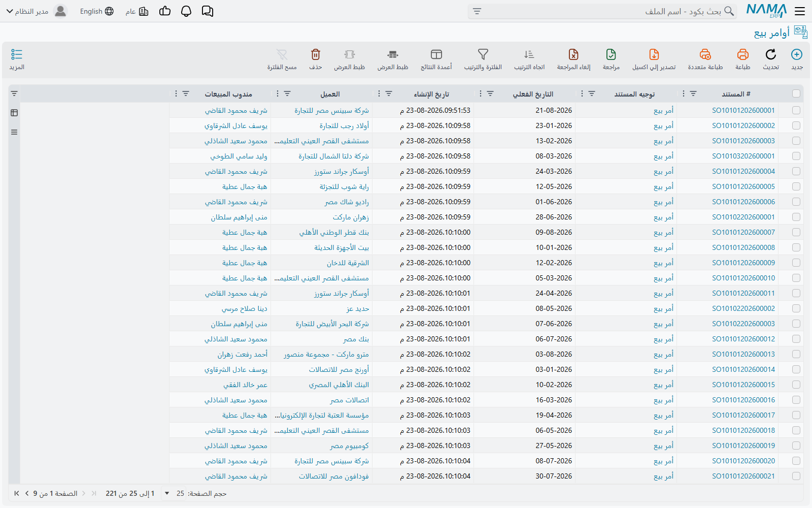The image size is (812, 508).
Task: Open اتجاه الترتيب sort direction
Action: pyautogui.click(x=529, y=59)
